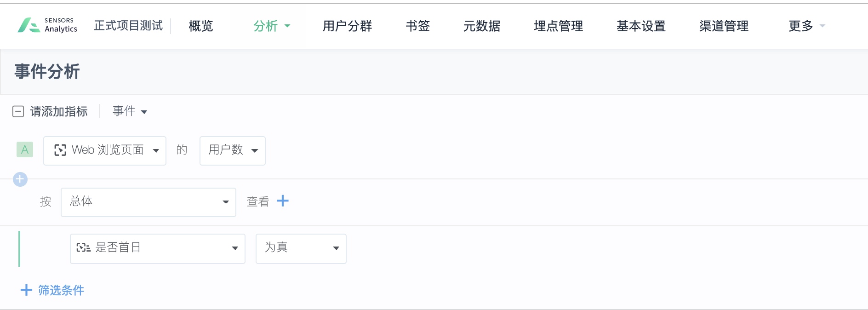868x310 pixels.
Task: Click the plus icon beside 筛选条件
Action: coord(26,290)
